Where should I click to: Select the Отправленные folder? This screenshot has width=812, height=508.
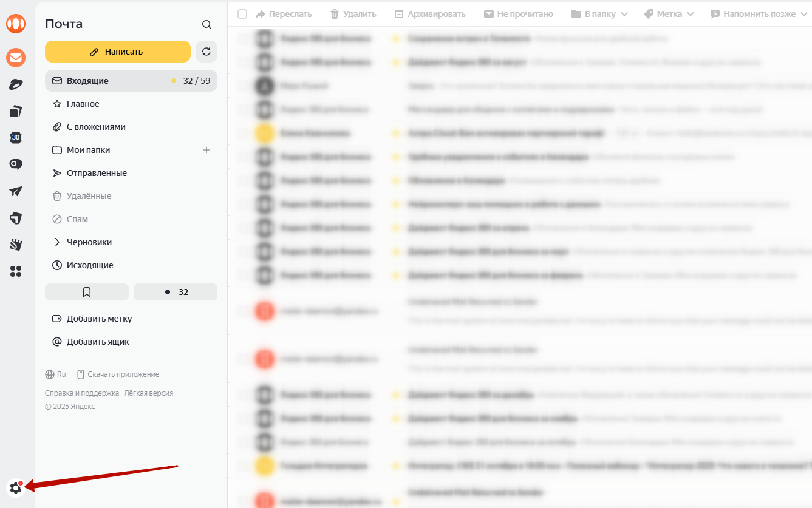[97, 173]
